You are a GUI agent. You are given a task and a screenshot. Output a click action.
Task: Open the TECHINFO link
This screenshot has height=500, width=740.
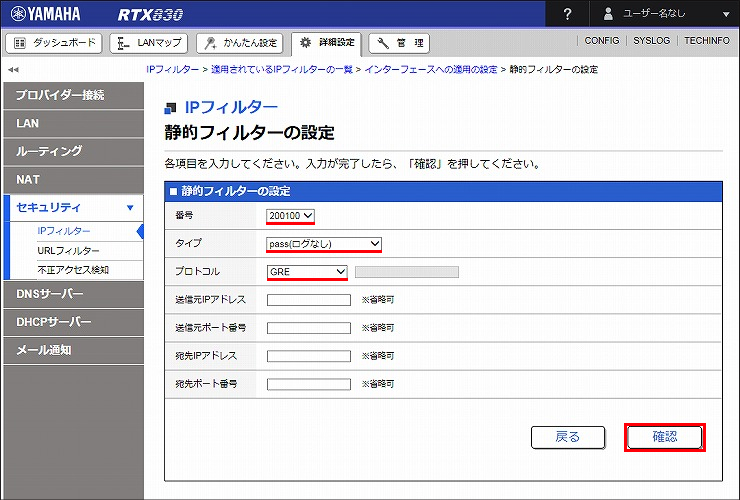tap(707, 41)
